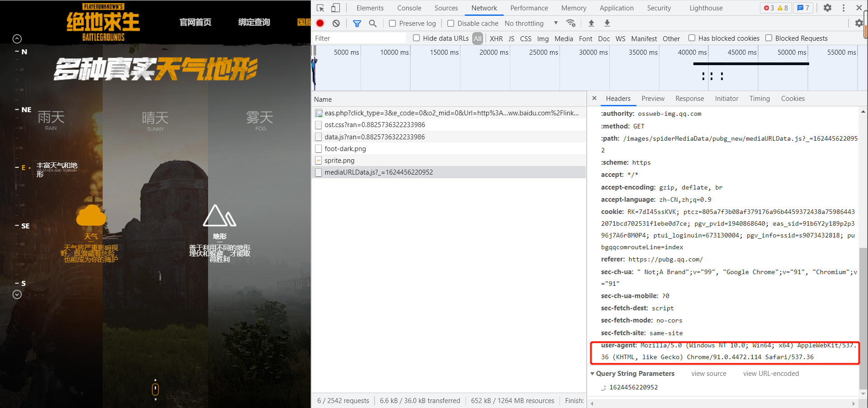Toggle the device toolbar icon
This screenshot has height=408, width=868.
click(x=335, y=8)
